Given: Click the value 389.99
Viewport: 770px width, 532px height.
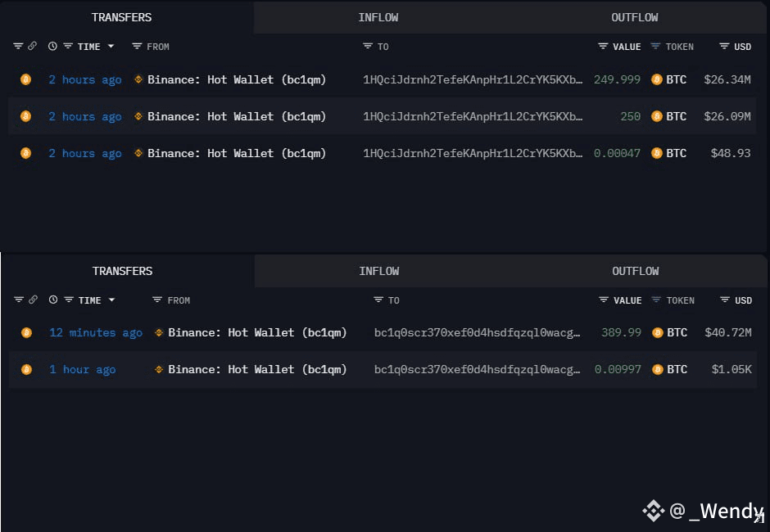Looking at the screenshot, I should click(x=621, y=333).
